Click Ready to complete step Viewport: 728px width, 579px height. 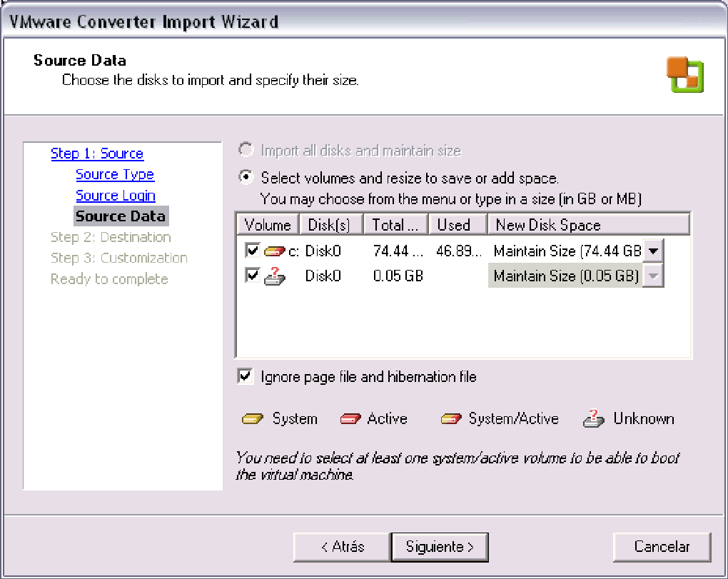coord(109,279)
